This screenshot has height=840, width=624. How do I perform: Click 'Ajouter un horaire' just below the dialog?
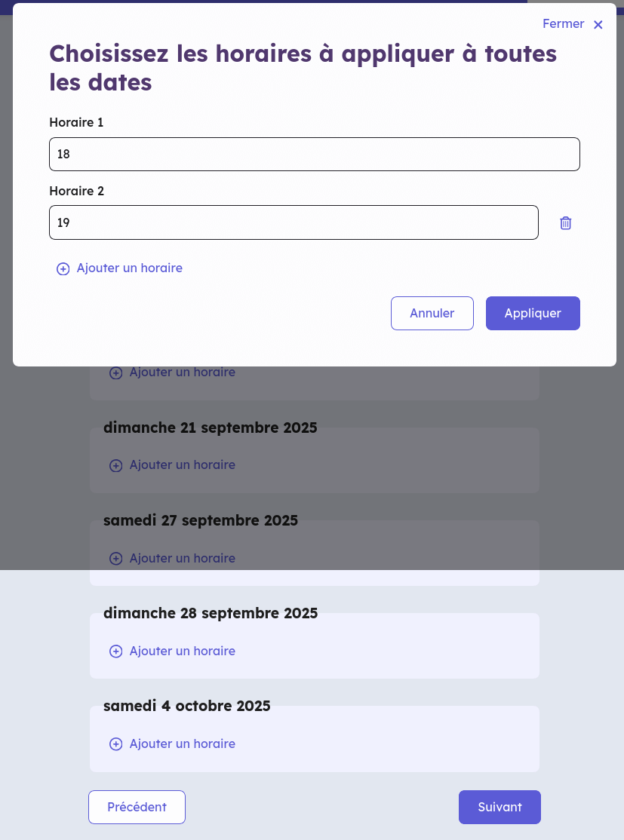click(182, 372)
